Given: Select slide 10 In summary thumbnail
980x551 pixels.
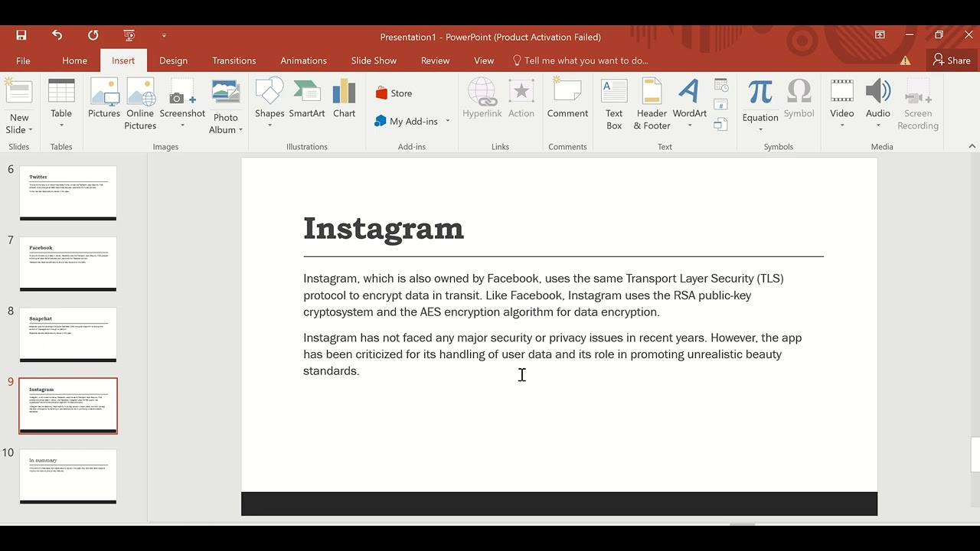Looking at the screenshot, I should (x=68, y=476).
